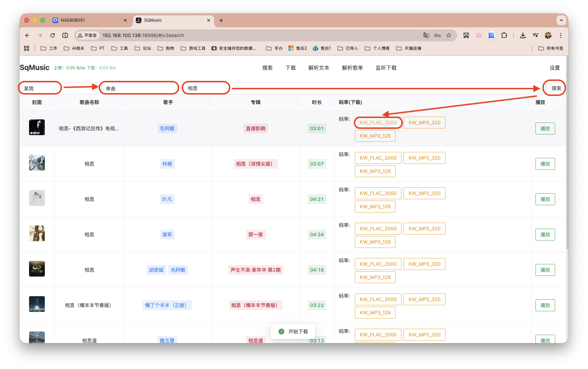Open the browser downloads icon
This screenshot has width=588, height=369.
tap(523, 35)
